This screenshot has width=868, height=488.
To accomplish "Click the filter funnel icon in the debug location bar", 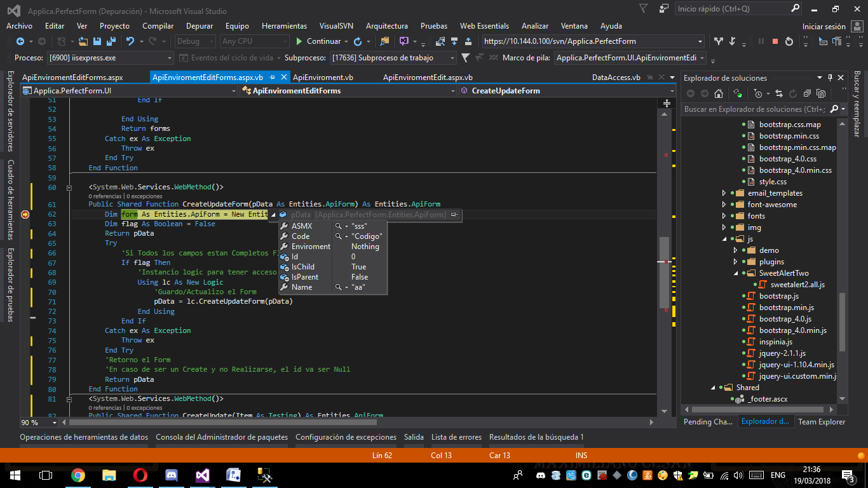I will click(465, 58).
